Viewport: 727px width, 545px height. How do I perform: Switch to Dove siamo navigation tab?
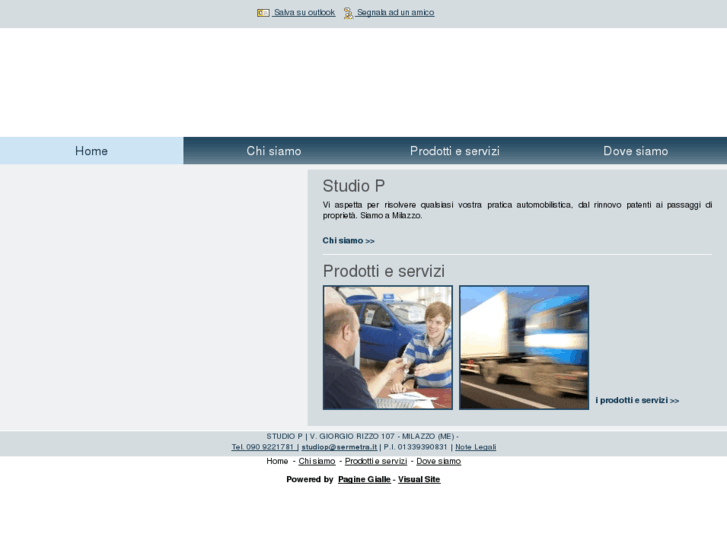(636, 151)
